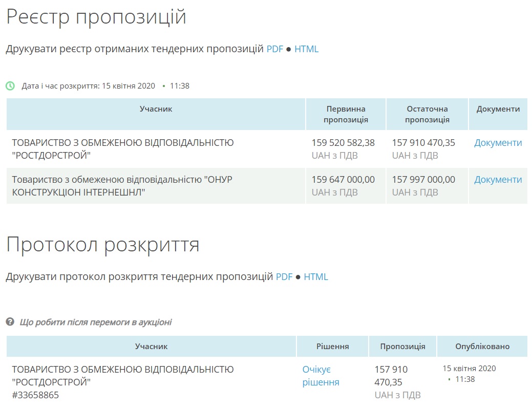Click the Реєстр пропозицій heading
This screenshot has height=409, width=532.
96,17
